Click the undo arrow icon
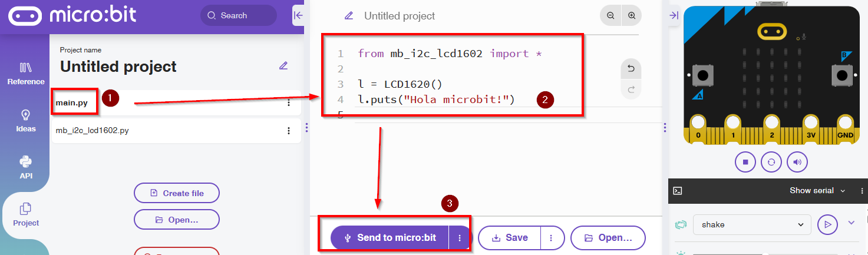868x255 pixels. click(631, 69)
